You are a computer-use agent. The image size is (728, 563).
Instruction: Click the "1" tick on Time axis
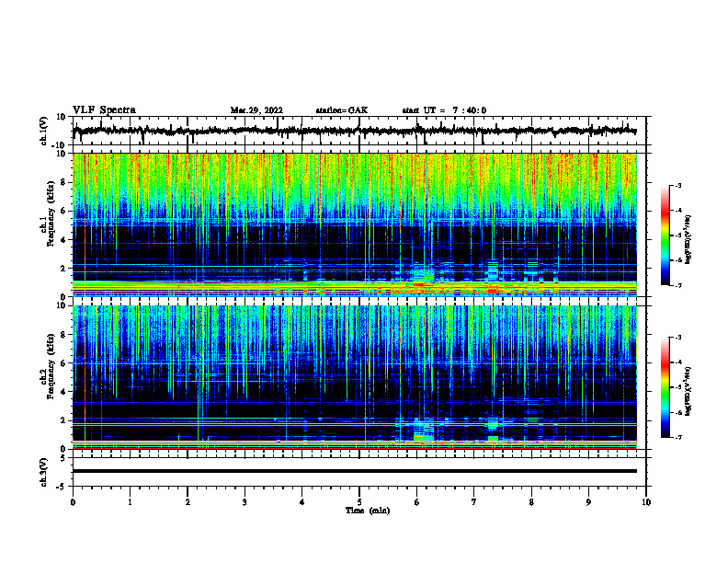pos(130,502)
